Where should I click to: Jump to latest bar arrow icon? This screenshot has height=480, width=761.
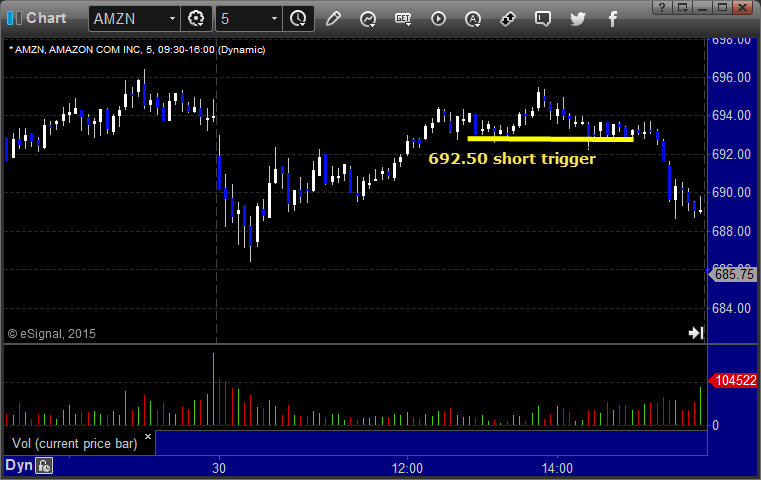[x=695, y=333]
